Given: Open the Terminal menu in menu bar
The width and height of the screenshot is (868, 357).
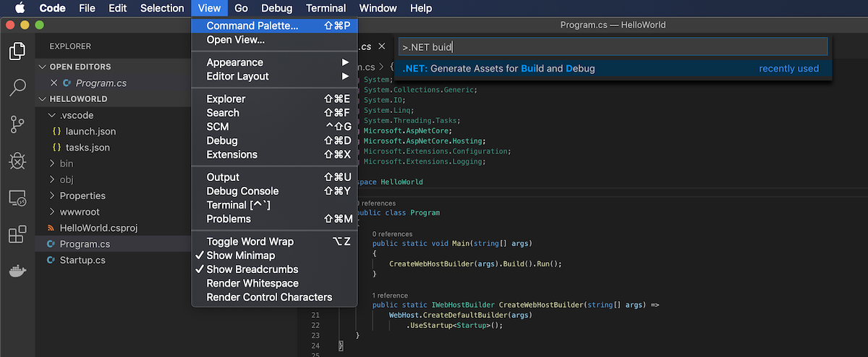Looking at the screenshot, I should tap(325, 8).
